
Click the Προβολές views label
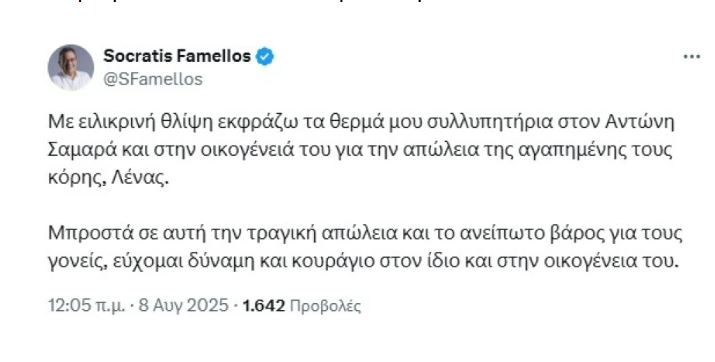(x=325, y=306)
